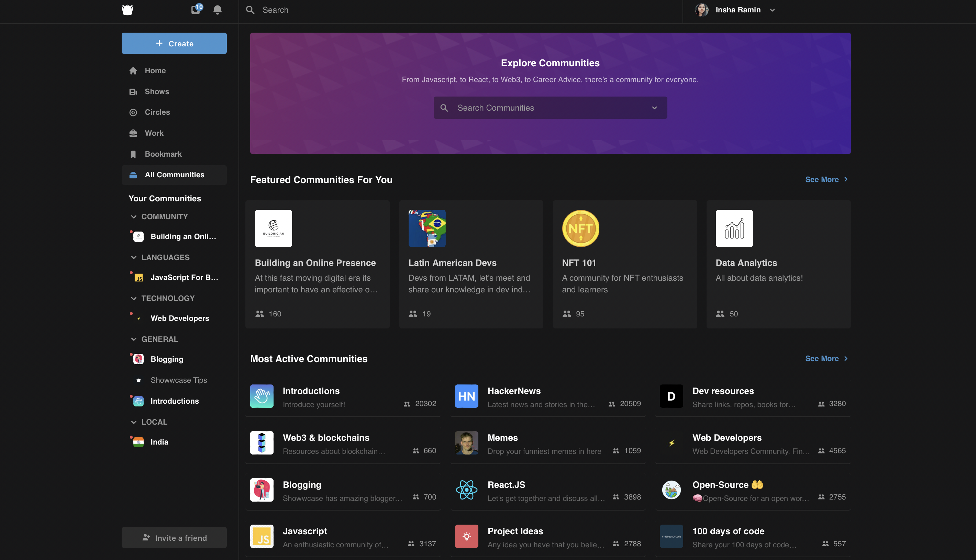Viewport: 976px width, 560px height.
Task: Select the NFT 101 gold coin icon
Action: (x=580, y=228)
